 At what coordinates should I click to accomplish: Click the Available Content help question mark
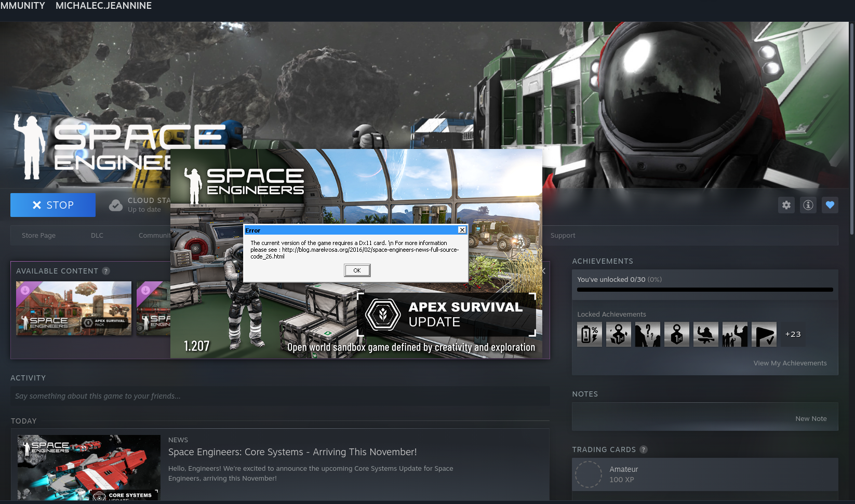(x=106, y=271)
